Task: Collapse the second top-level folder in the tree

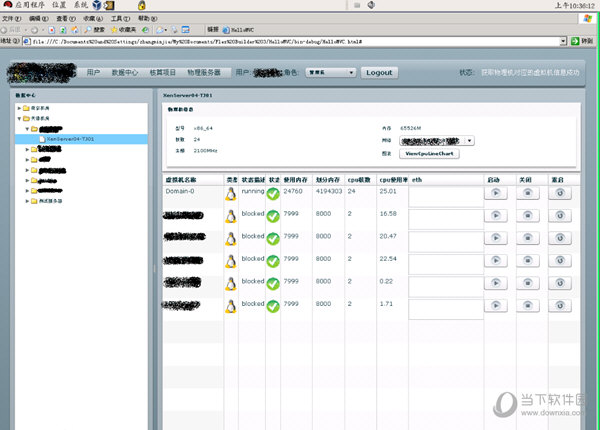Action: click(19, 118)
